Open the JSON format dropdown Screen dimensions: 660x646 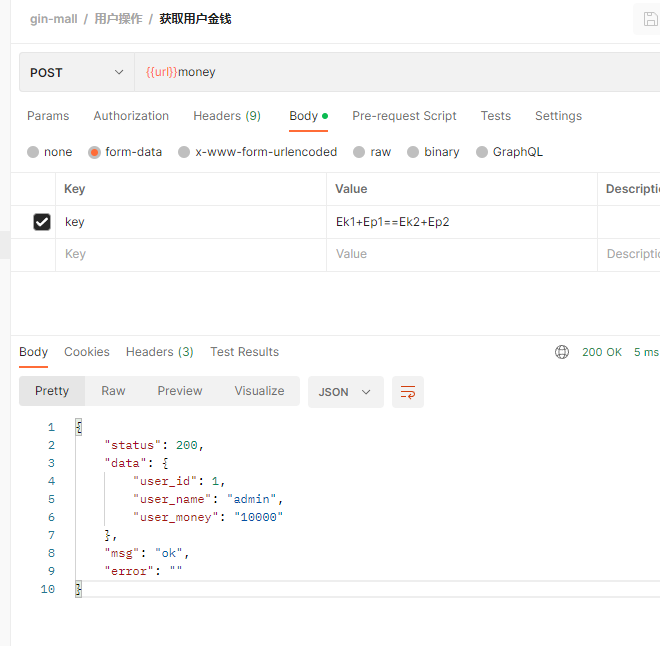click(345, 392)
